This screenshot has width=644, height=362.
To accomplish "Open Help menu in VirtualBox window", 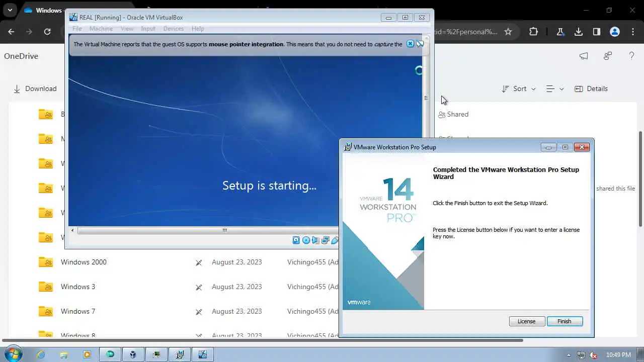I will [x=198, y=29].
